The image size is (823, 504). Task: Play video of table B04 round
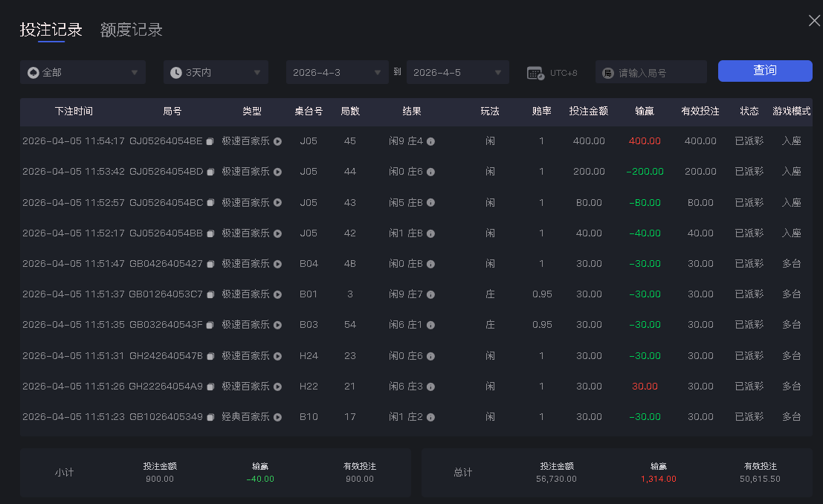(277, 263)
